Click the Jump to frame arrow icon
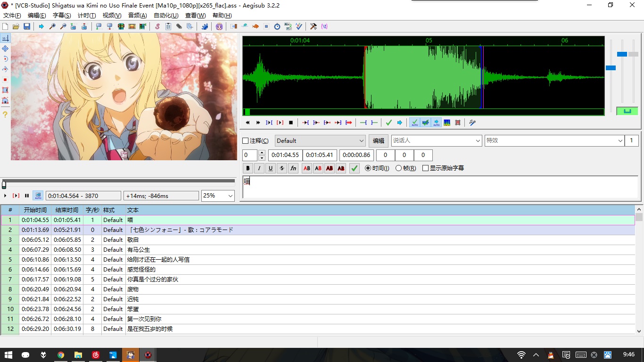 point(41,26)
